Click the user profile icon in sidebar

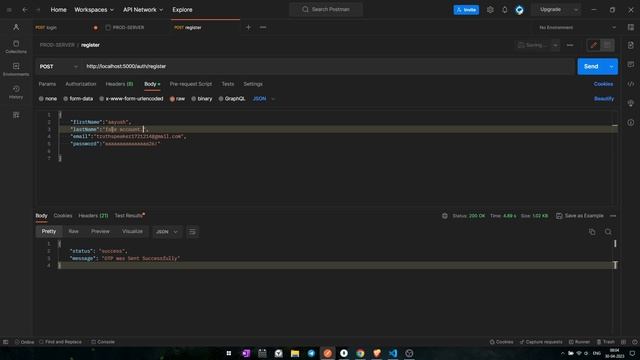click(16, 27)
